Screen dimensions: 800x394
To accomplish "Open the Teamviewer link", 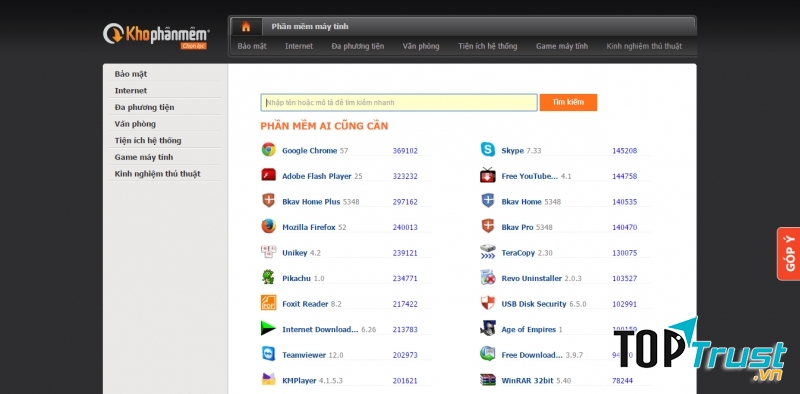I will 304,355.
